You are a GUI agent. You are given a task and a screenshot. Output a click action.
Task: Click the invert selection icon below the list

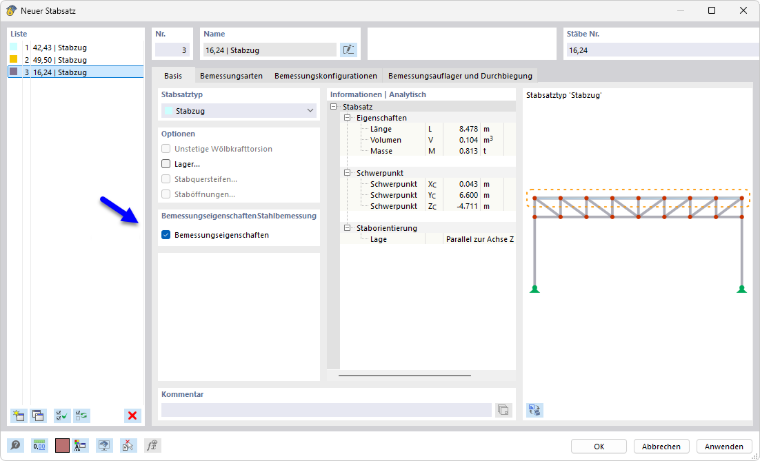click(x=81, y=415)
